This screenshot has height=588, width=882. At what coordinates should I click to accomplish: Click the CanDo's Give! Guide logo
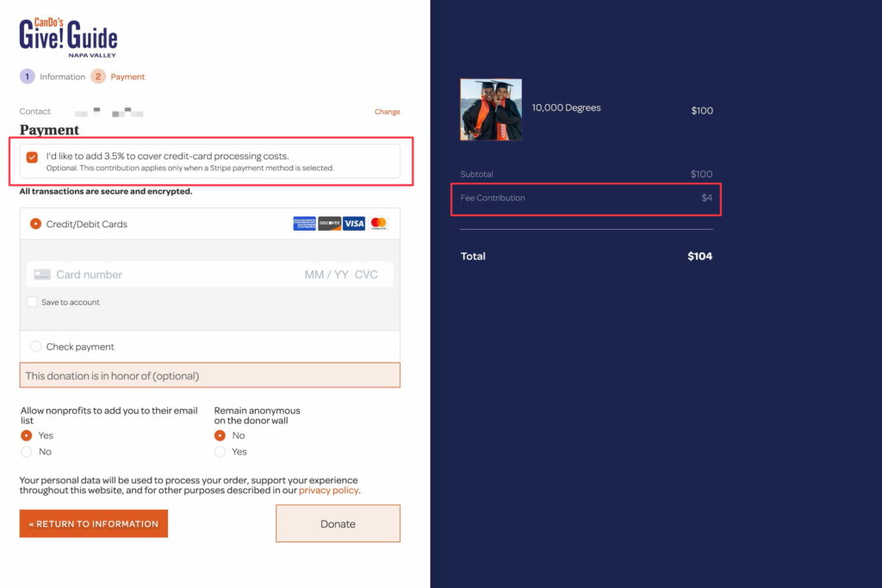tap(68, 38)
